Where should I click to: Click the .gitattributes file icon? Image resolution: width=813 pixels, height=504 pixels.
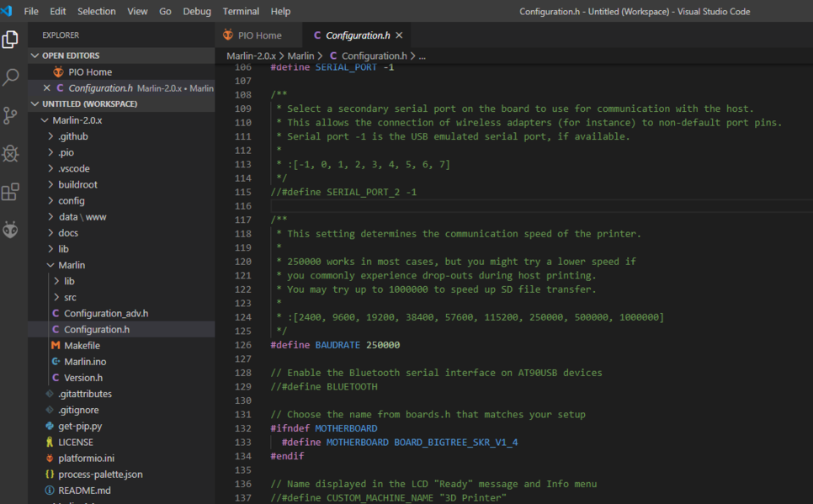50,394
